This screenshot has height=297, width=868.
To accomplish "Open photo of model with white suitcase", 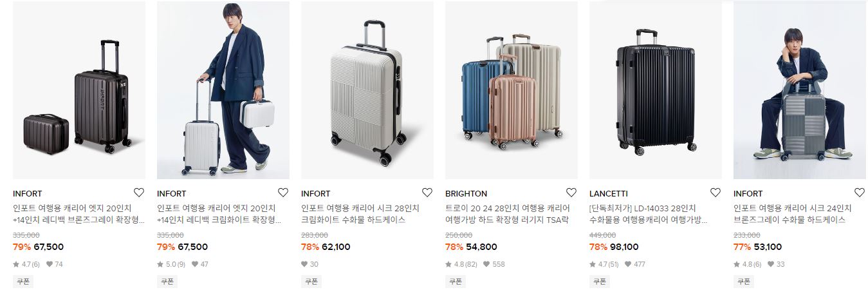I will [x=223, y=90].
